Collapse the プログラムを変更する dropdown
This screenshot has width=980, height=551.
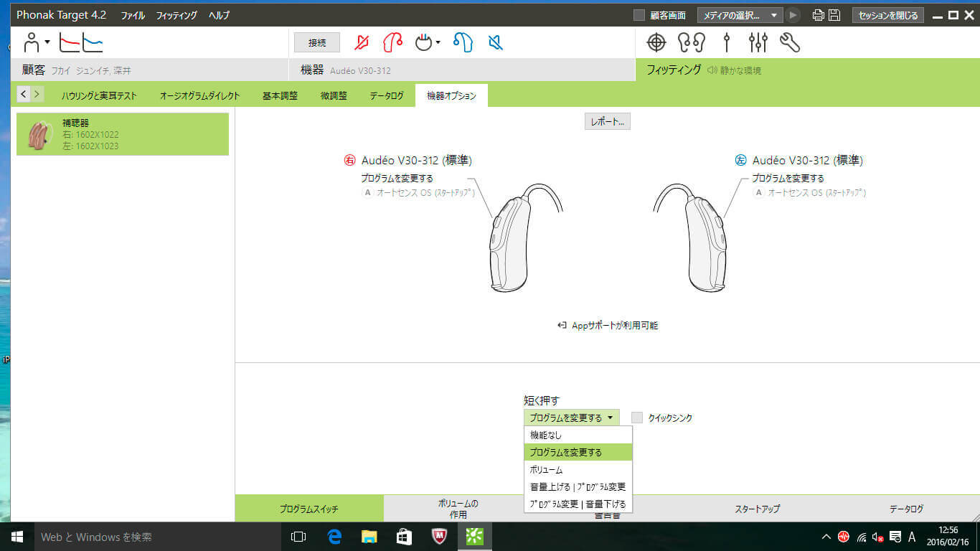point(571,418)
